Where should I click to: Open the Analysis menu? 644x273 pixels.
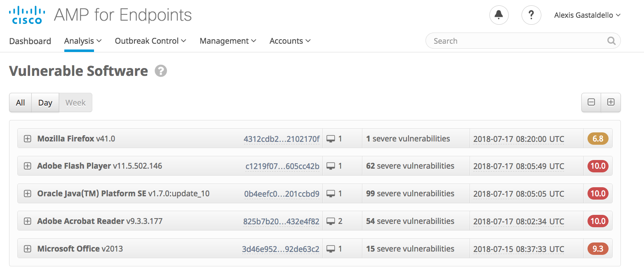click(x=83, y=41)
